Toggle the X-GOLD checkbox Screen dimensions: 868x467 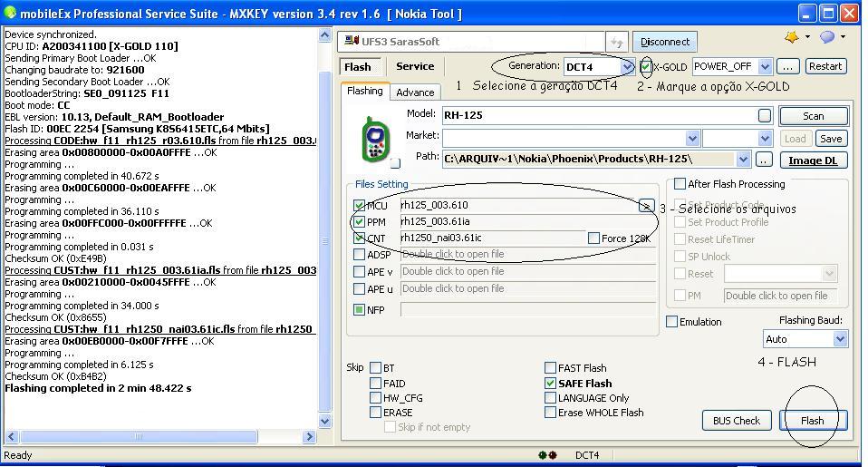(646, 66)
